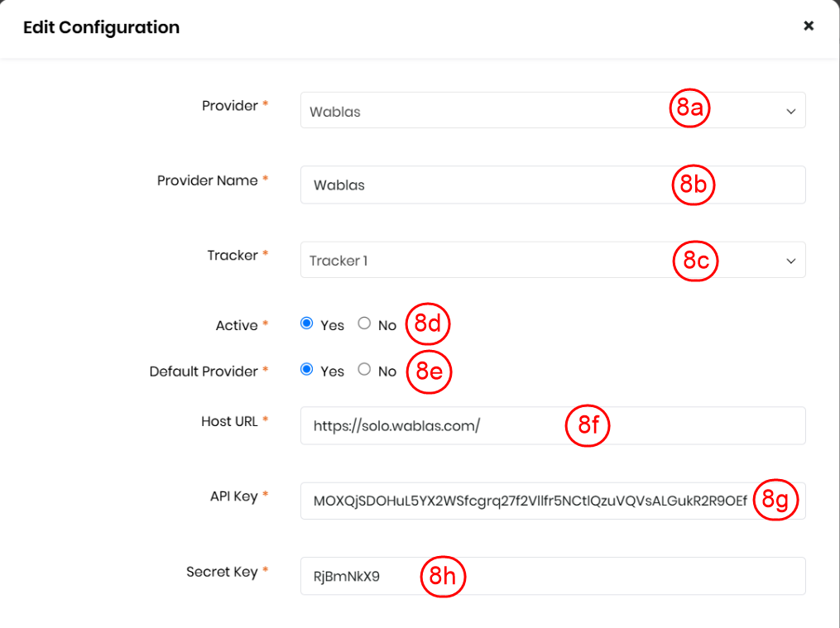Click the red 8f annotation marker

coord(588,425)
